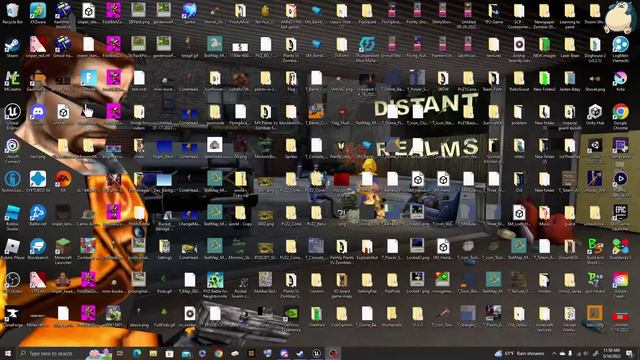Select the CHITUBOX 64 shortcut

click(38, 182)
